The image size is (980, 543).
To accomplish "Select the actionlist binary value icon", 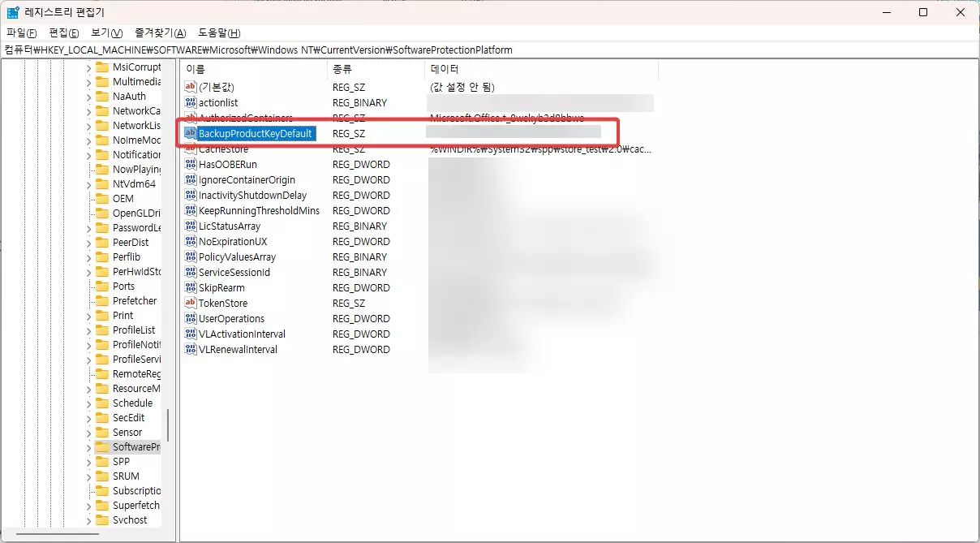I will [191, 102].
